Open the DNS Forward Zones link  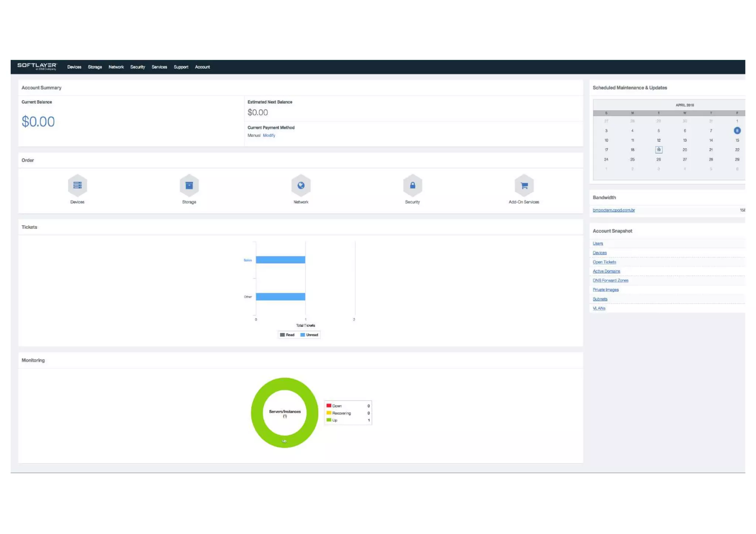(x=610, y=280)
